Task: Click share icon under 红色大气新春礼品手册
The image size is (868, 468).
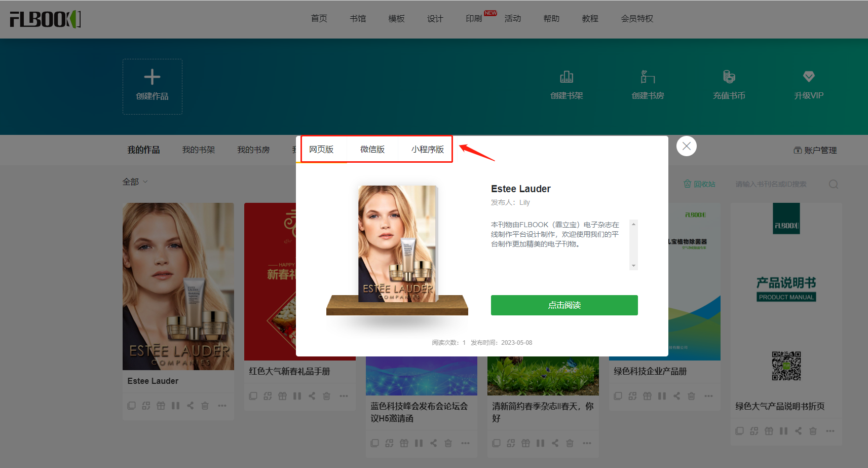Action: pos(312,396)
